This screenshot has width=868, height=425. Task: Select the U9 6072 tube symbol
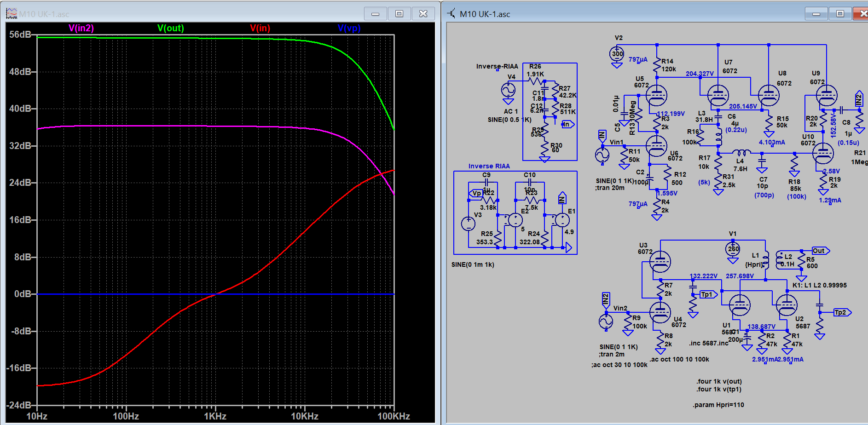(x=827, y=96)
